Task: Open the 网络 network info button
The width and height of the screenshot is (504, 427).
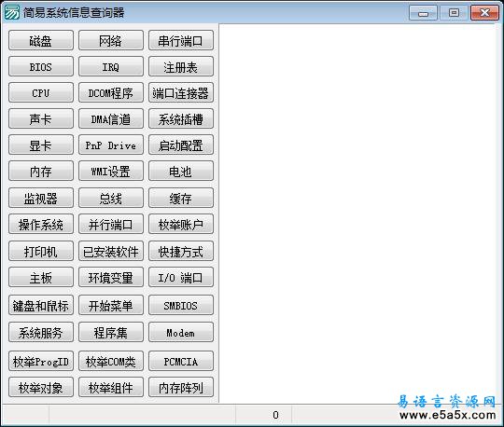Action: point(111,40)
